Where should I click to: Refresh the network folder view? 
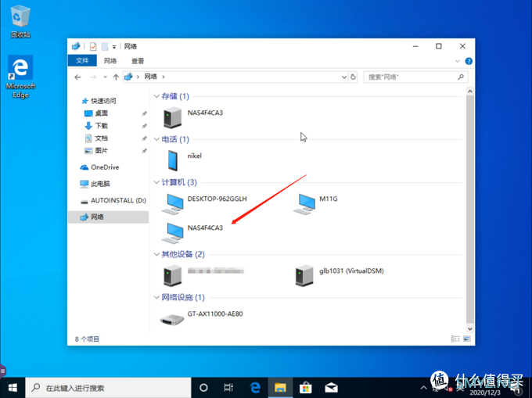353,77
